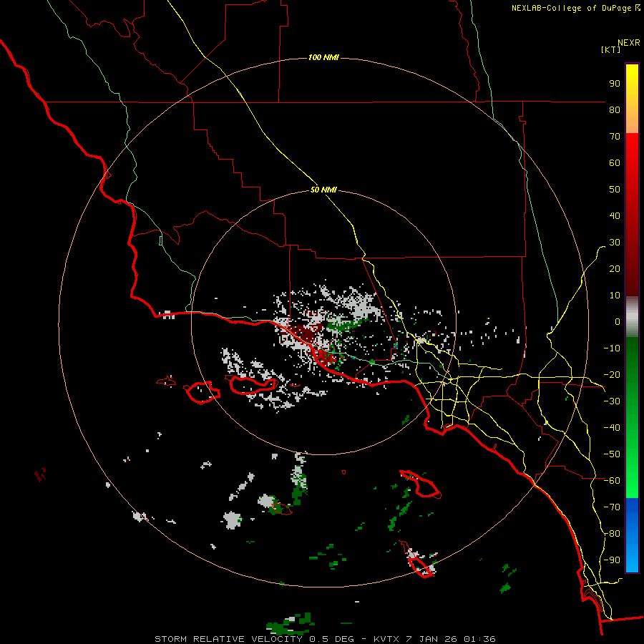Click the '100 NMI' range ring label
The width and height of the screenshot is (644, 644).
[323, 57]
